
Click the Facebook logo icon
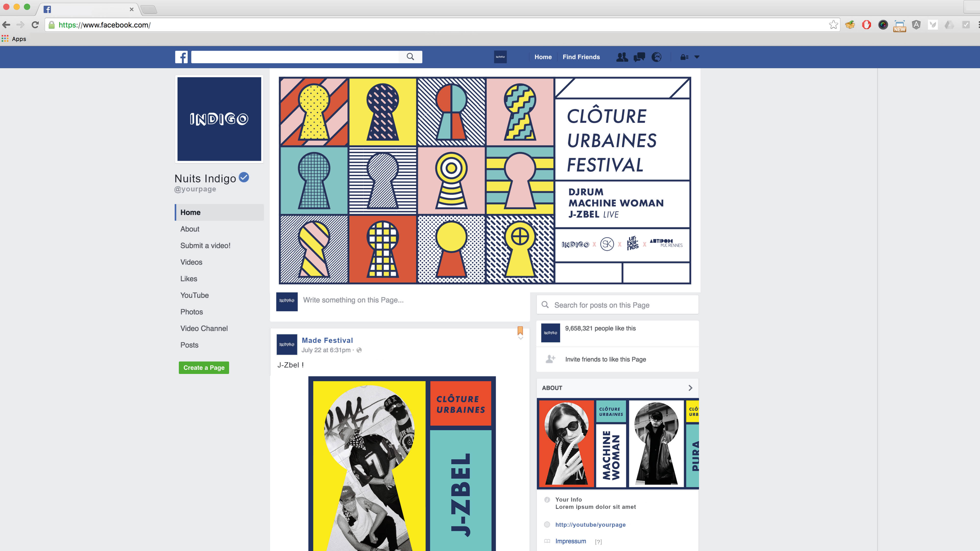(x=181, y=57)
